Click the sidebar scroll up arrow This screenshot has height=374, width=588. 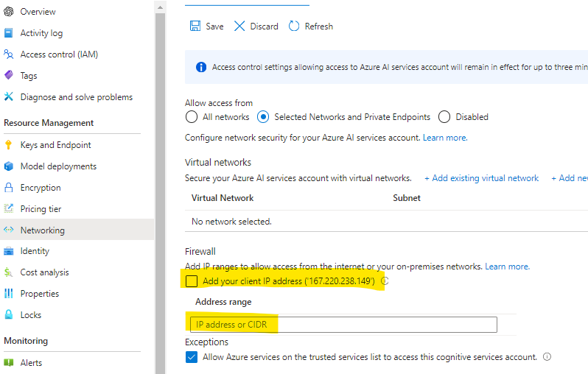click(x=160, y=7)
